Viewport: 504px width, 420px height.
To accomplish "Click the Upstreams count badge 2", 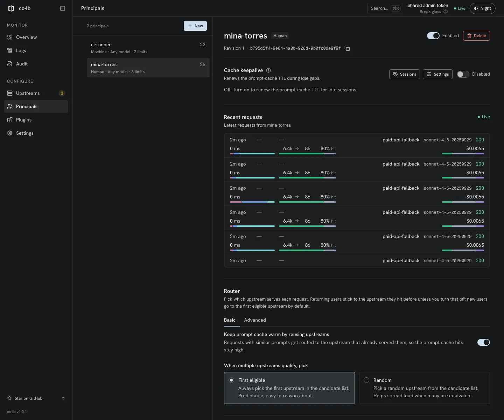I will click(62, 93).
